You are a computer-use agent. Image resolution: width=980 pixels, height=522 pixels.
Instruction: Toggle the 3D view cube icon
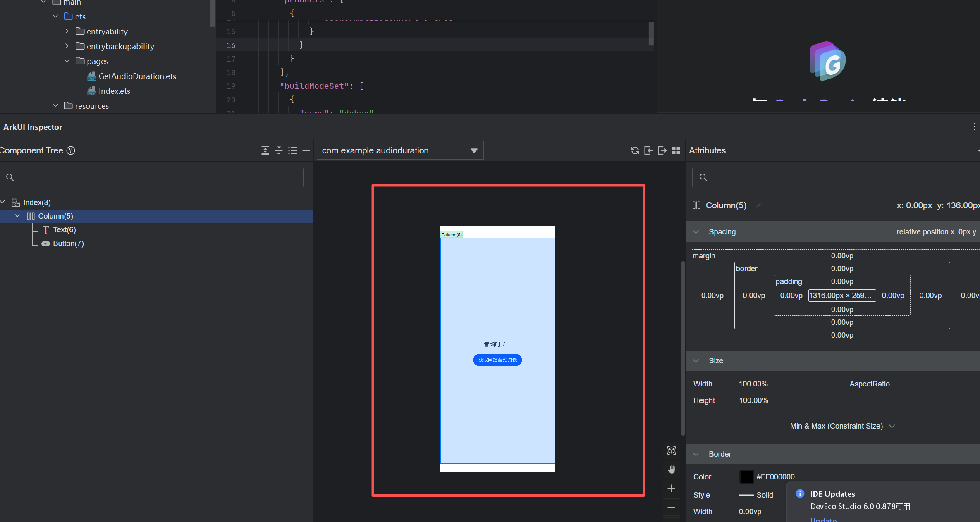[x=672, y=450]
